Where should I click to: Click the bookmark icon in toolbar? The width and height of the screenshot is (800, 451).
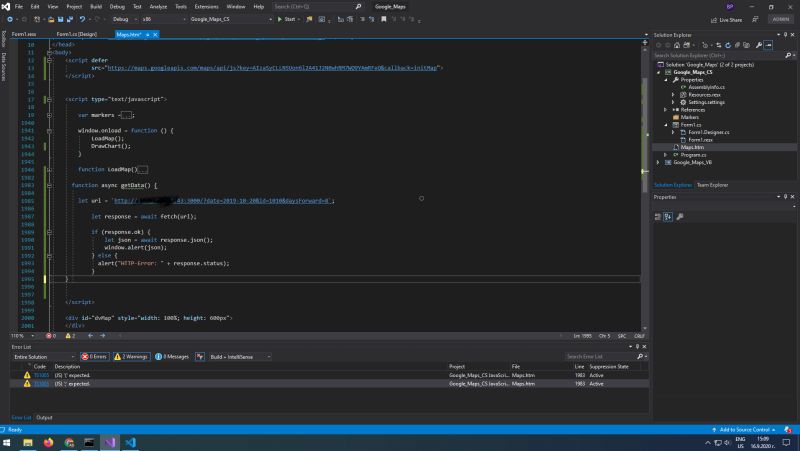[384, 19]
